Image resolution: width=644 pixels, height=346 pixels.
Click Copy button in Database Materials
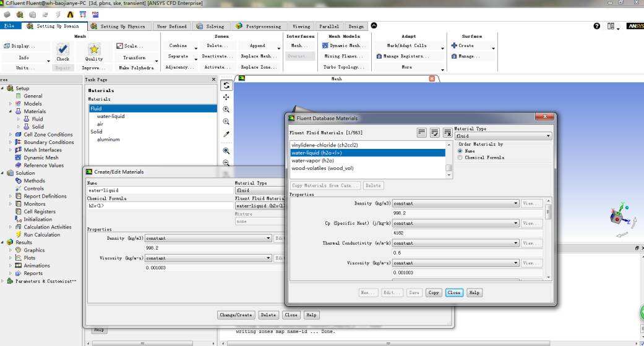tap(434, 293)
